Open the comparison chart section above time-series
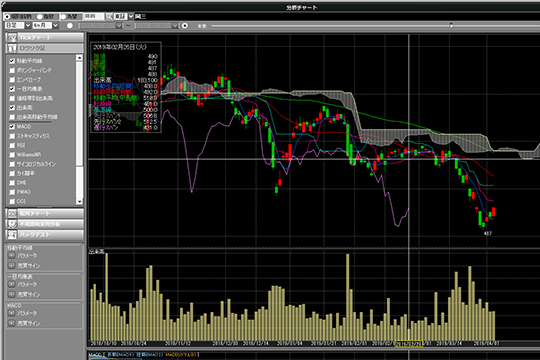 coord(45,213)
